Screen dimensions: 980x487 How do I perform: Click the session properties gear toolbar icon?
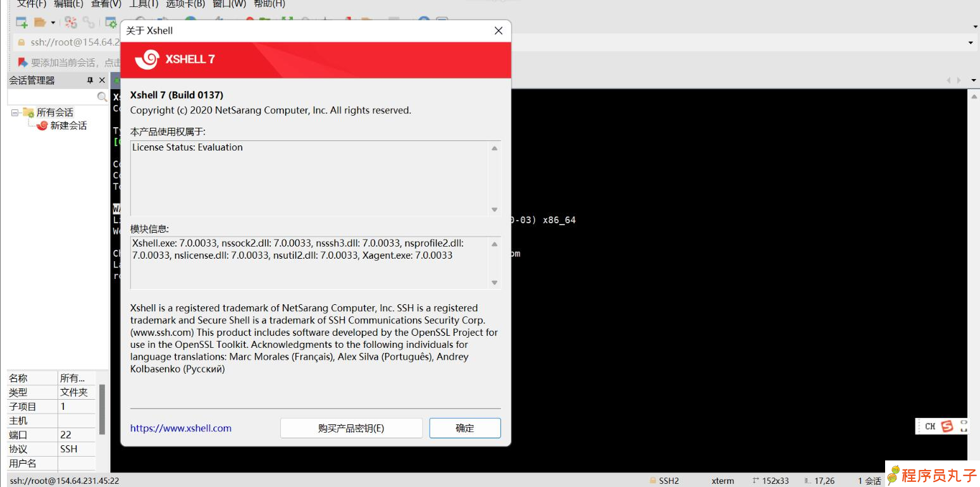[x=111, y=23]
